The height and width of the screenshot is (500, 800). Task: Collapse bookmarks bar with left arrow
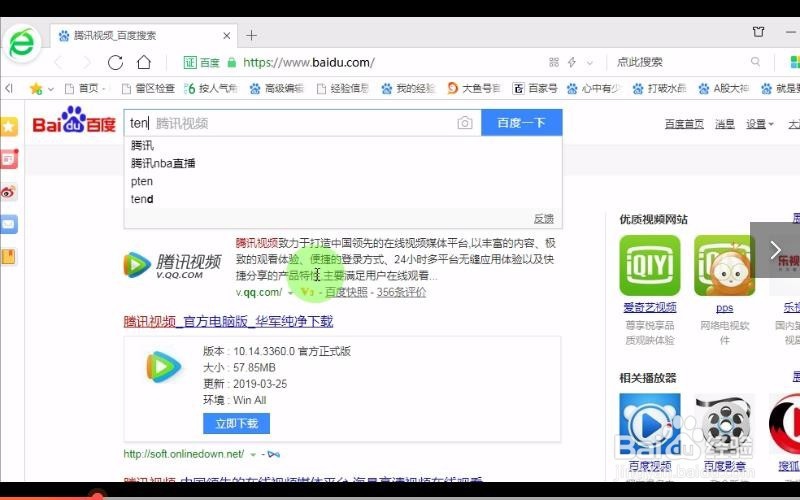[x=9, y=88]
